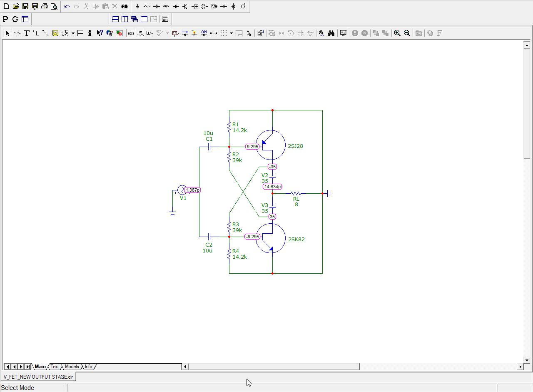Zoom out on the schematic
Image resolution: width=533 pixels, height=392 pixels.
click(407, 33)
